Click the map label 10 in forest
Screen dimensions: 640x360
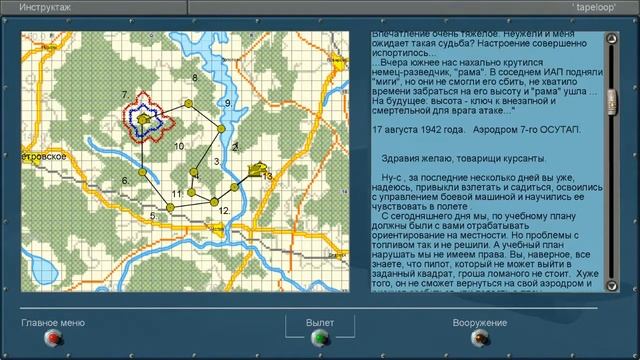coord(179,146)
